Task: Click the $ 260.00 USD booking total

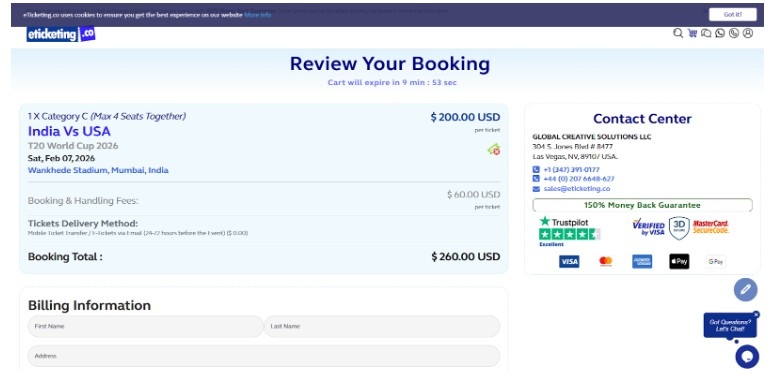Action: coord(466,256)
